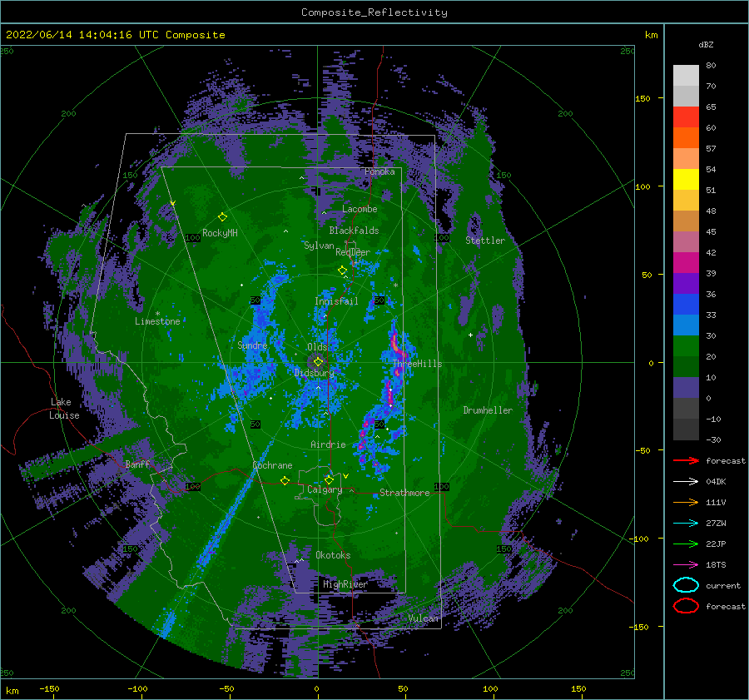Choose the green 22JP arrow legend icon
Image resolution: width=749 pixels, height=700 pixels.
686,544
